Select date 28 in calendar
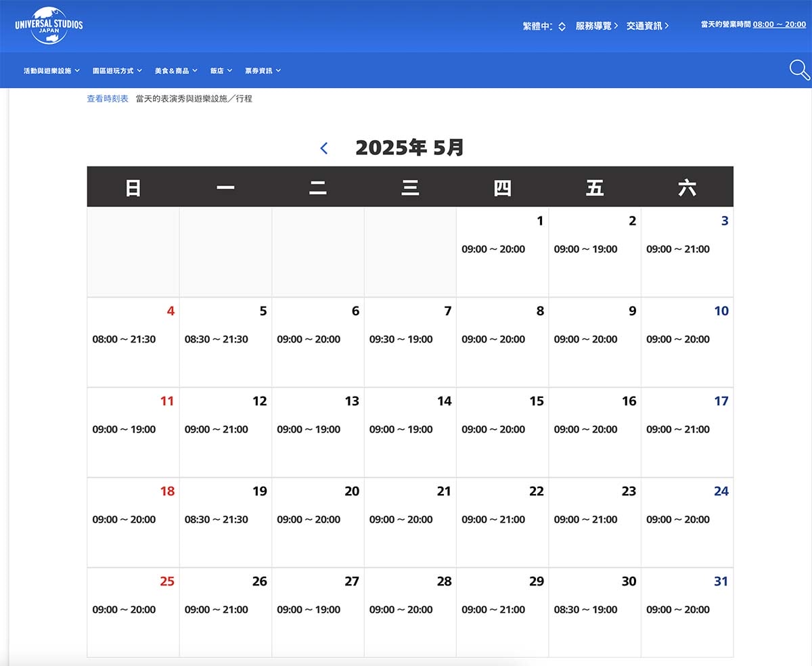The image size is (812, 666). tap(410, 612)
